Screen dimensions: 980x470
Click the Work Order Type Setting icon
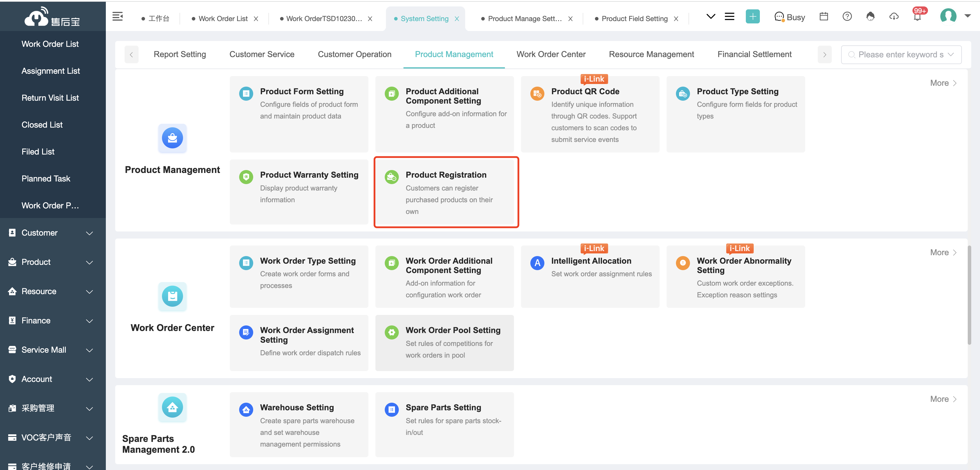tap(246, 263)
